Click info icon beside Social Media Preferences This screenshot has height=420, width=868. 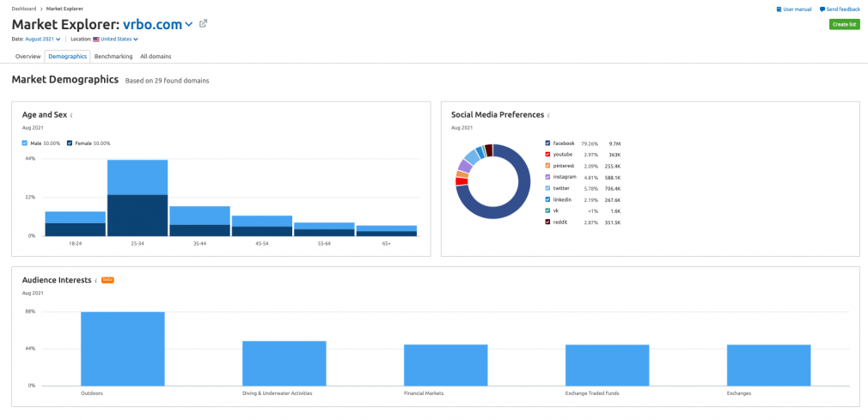click(x=548, y=116)
